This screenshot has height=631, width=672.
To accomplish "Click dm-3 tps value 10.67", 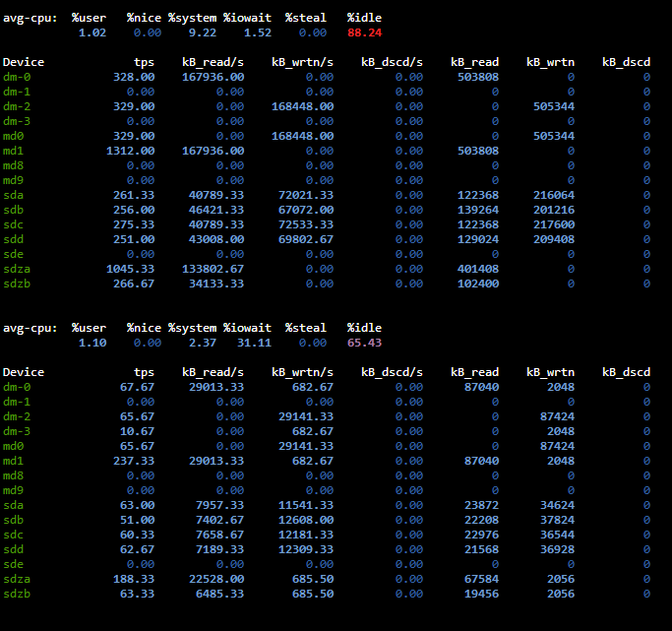I will pyautogui.click(x=137, y=431).
